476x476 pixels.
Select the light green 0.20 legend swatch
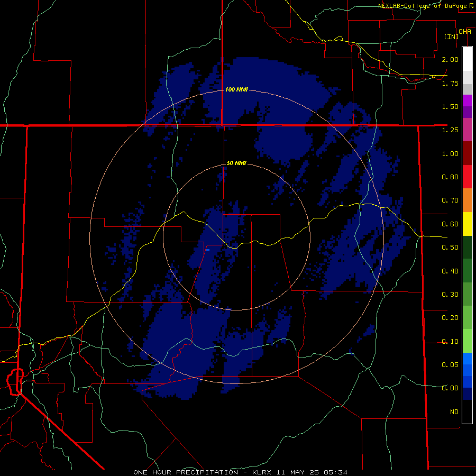click(x=467, y=317)
